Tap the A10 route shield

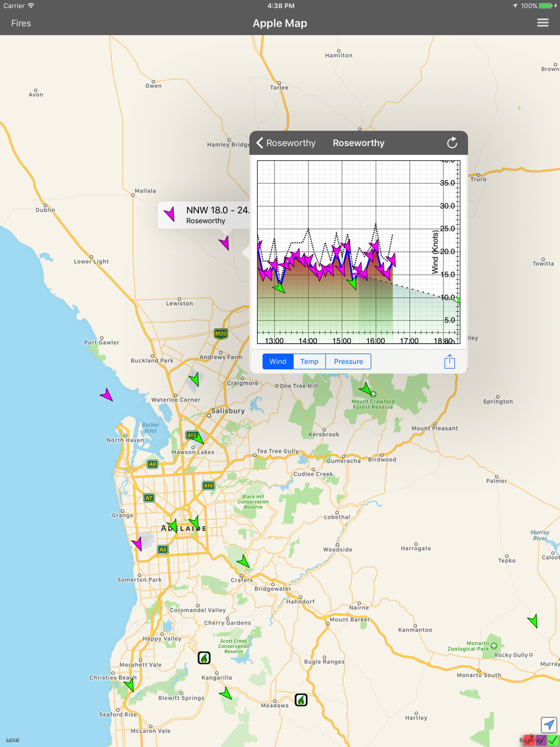[x=208, y=485]
